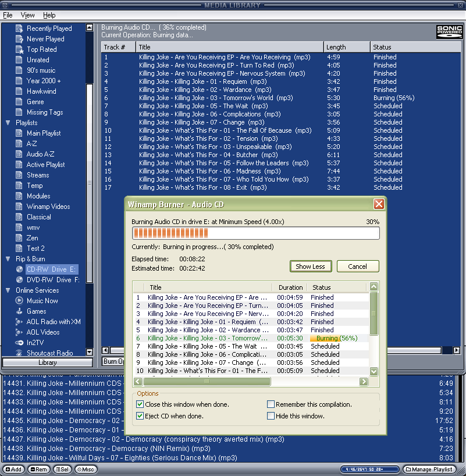Click main list scroll right arrow
The height and width of the screenshot is (476, 466).
point(456,350)
